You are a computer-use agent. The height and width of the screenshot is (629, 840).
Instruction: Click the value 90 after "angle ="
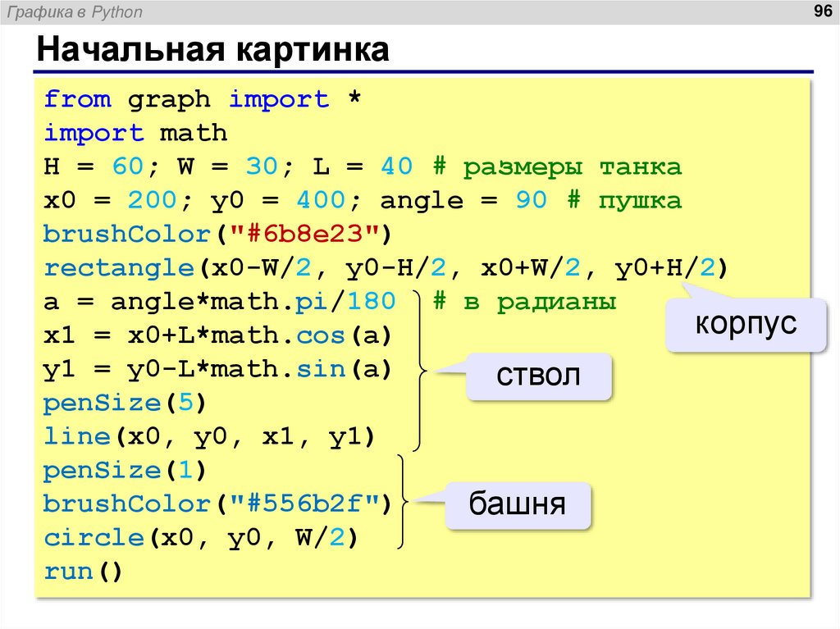coord(531,200)
